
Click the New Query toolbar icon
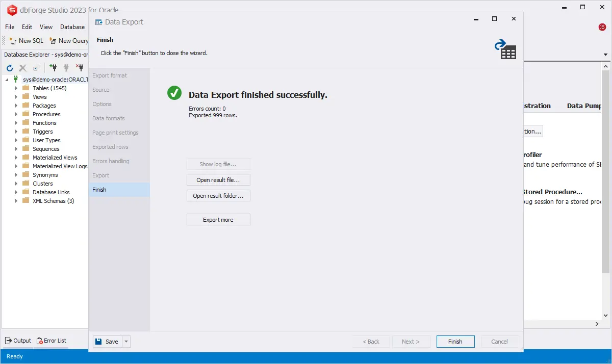68,41
